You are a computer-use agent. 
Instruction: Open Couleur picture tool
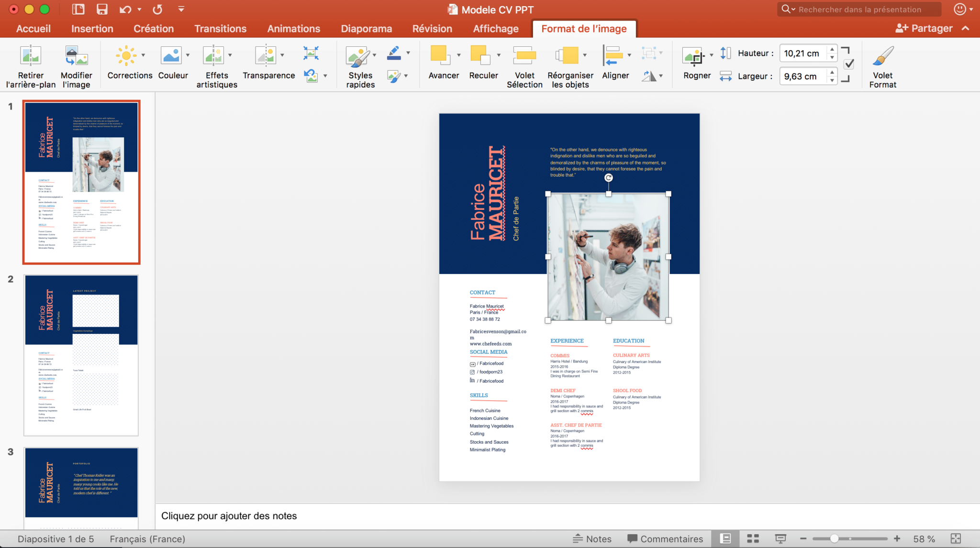pyautogui.click(x=171, y=55)
